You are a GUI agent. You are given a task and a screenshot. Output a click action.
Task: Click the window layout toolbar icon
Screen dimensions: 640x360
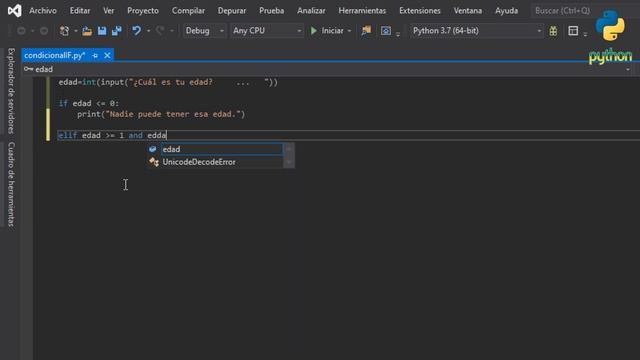[573, 31]
